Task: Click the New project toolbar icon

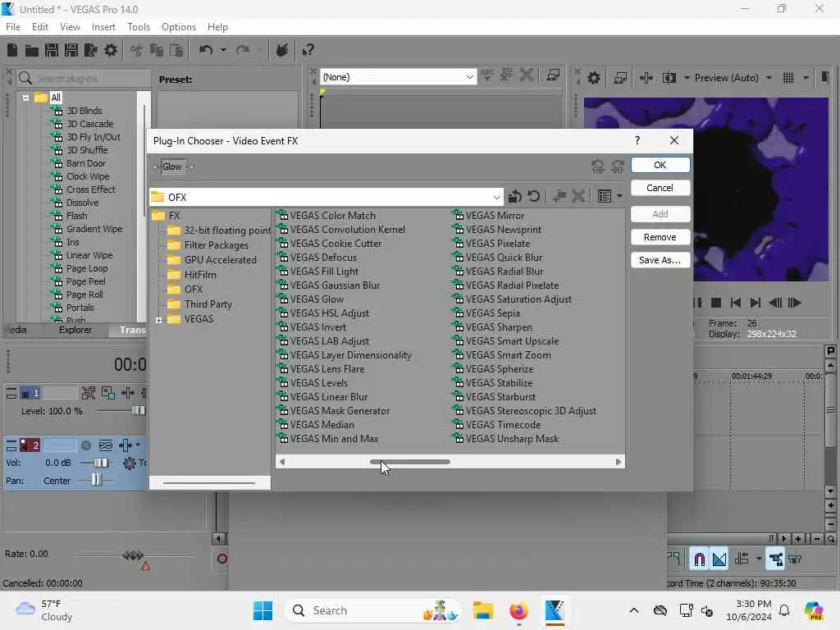Action: [12, 50]
